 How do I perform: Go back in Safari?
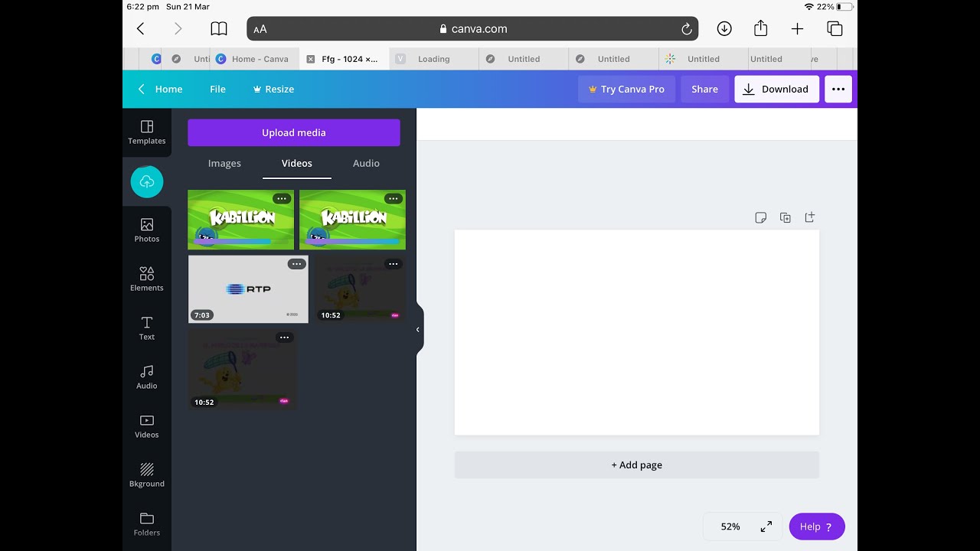[141, 29]
